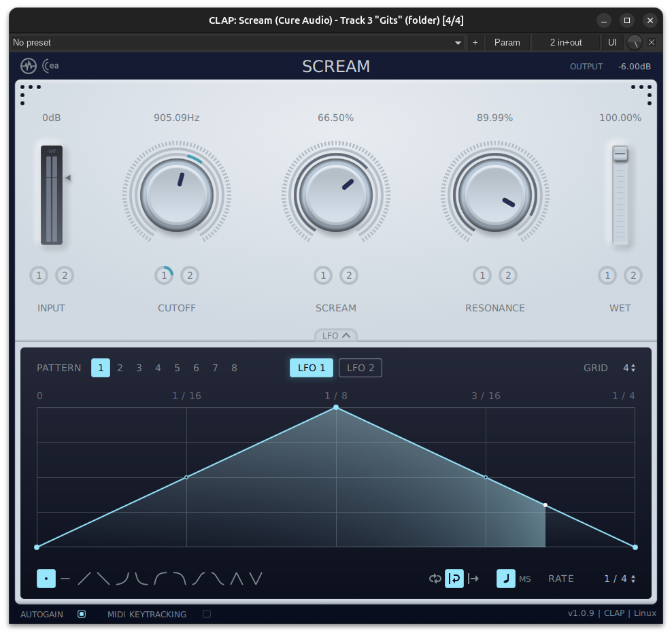This screenshot has width=672, height=635.
Task: Toggle LFO 1 modulation for Scream
Action: pyautogui.click(x=323, y=275)
